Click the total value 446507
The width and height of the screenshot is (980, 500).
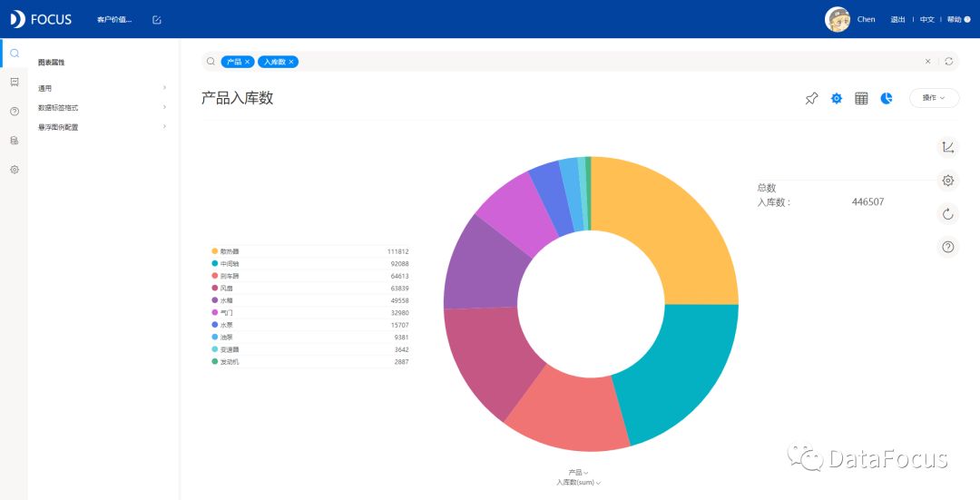point(867,201)
